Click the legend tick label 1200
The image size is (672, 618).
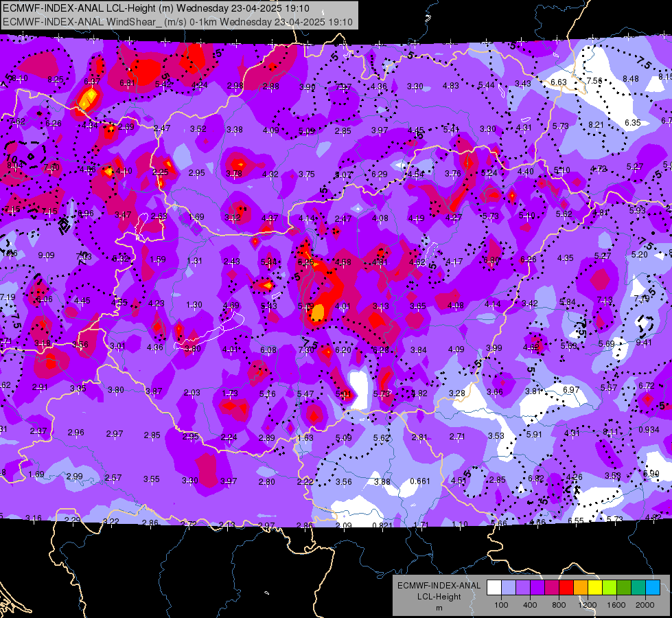[588, 605]
